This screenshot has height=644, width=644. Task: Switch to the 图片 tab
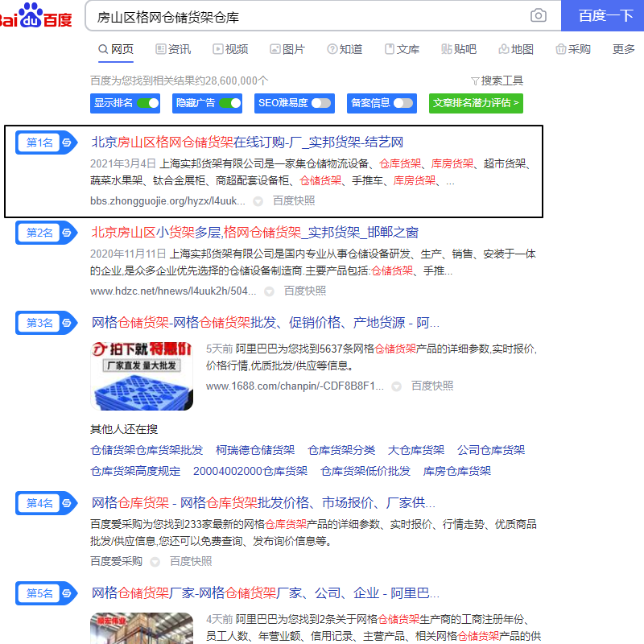coord(287,49)
